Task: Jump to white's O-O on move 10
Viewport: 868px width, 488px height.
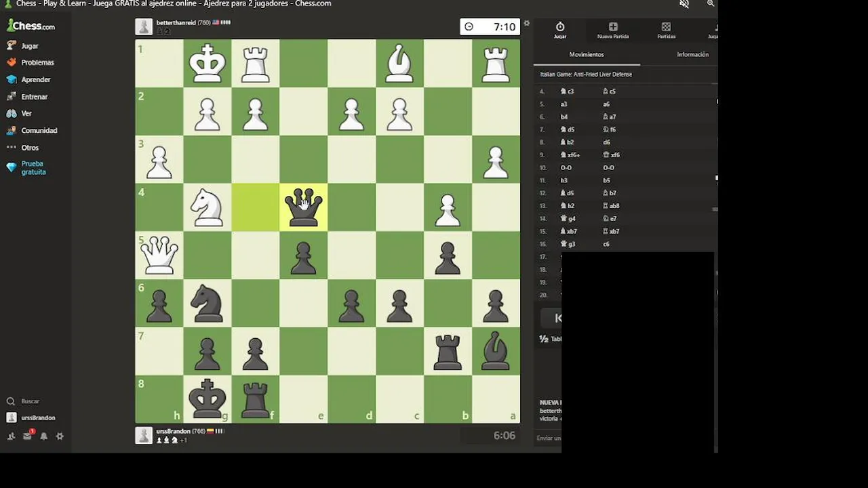Action: tap(568, 167)
